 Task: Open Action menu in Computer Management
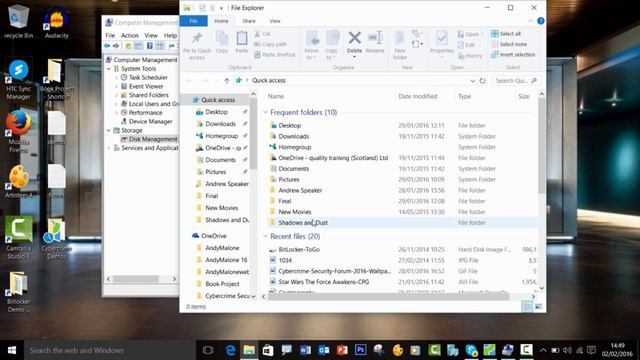pos(130,36)
